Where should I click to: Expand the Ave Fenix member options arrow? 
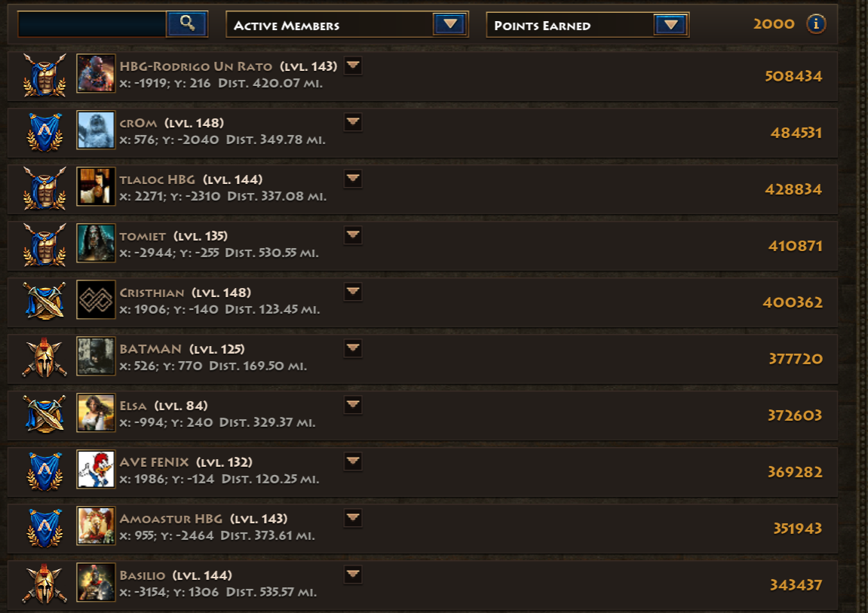pos(353,461)
